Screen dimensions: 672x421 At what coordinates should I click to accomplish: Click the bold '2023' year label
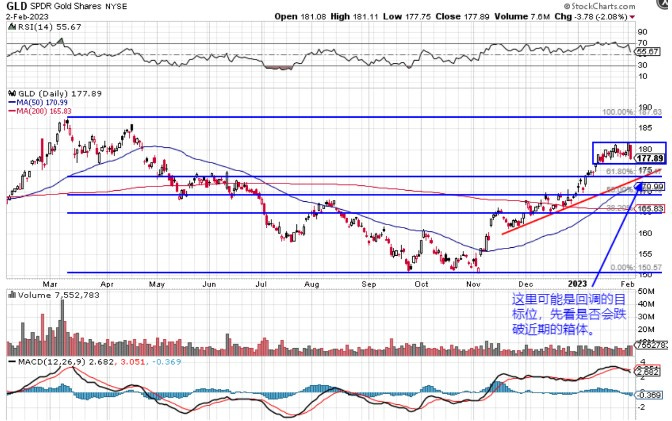tap(577, 284)
